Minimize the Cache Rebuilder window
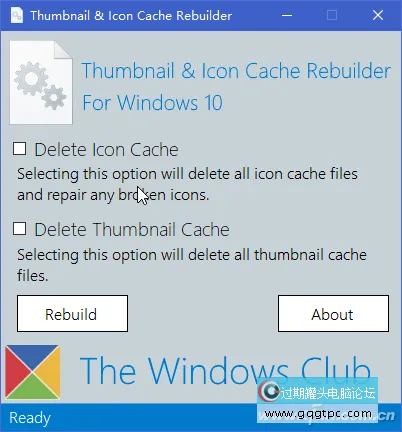402x432 pixels. (287, 15)
